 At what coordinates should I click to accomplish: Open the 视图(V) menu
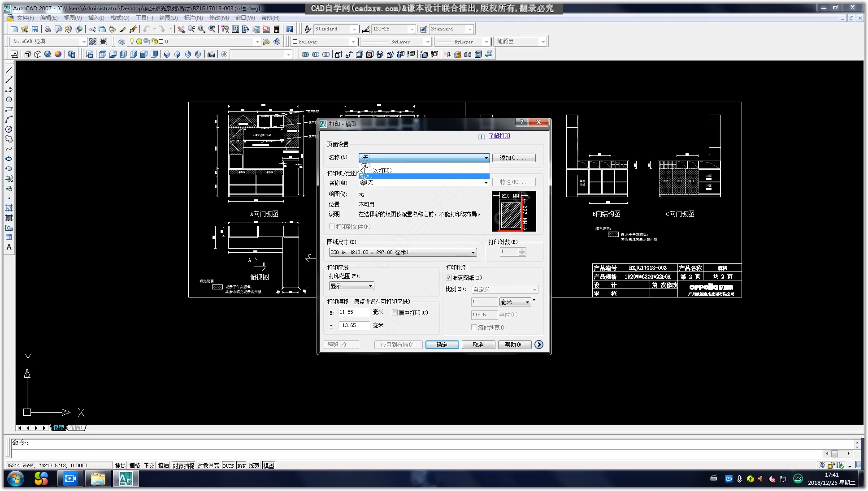(73, 18)
